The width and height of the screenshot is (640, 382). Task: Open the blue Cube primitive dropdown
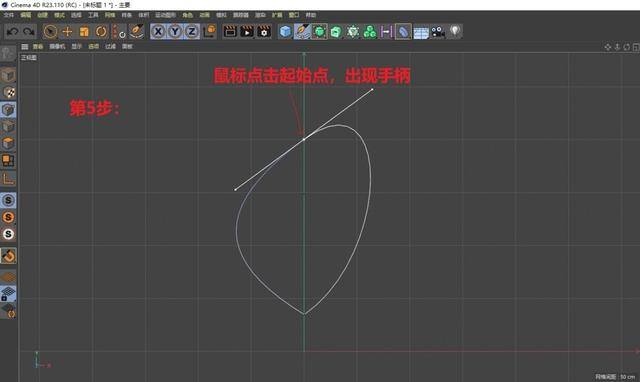(x=285, y=31)
